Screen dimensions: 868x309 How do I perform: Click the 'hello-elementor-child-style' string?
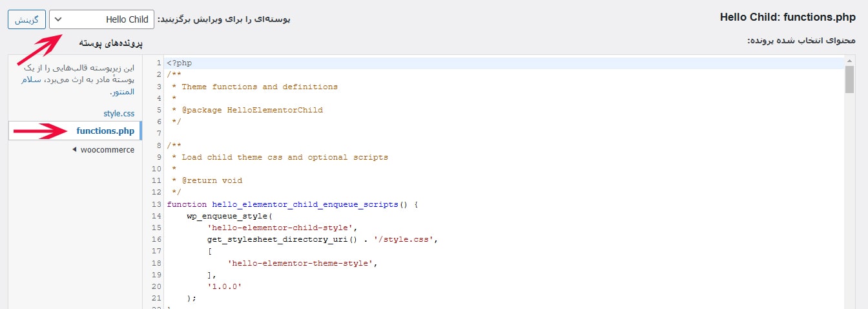click(280, 228)
